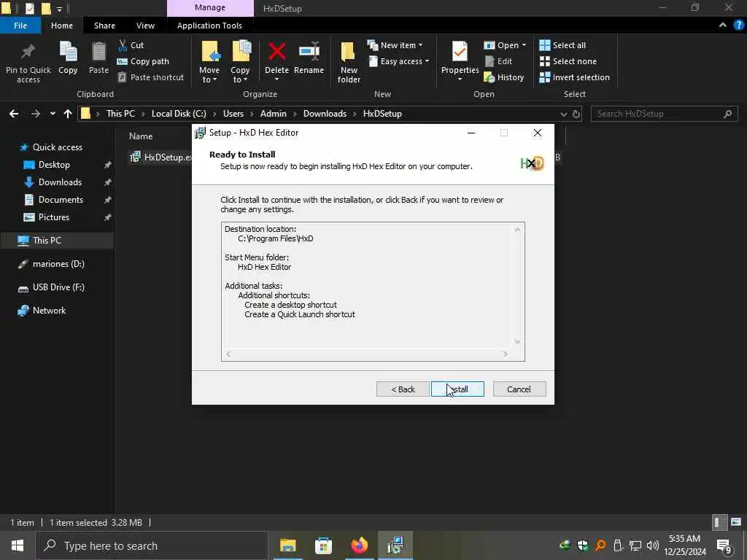Switch to the View ribbon tab

pos(145,26)
